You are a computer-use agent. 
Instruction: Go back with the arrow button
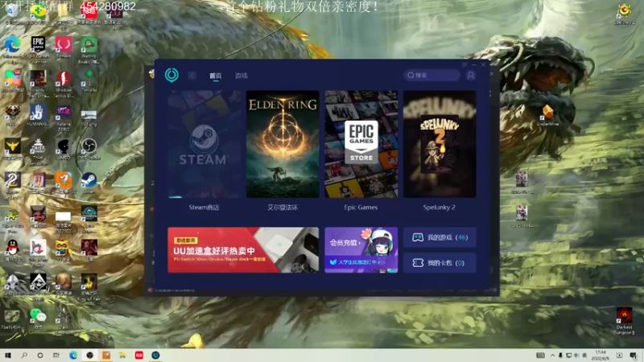[192, 76]
